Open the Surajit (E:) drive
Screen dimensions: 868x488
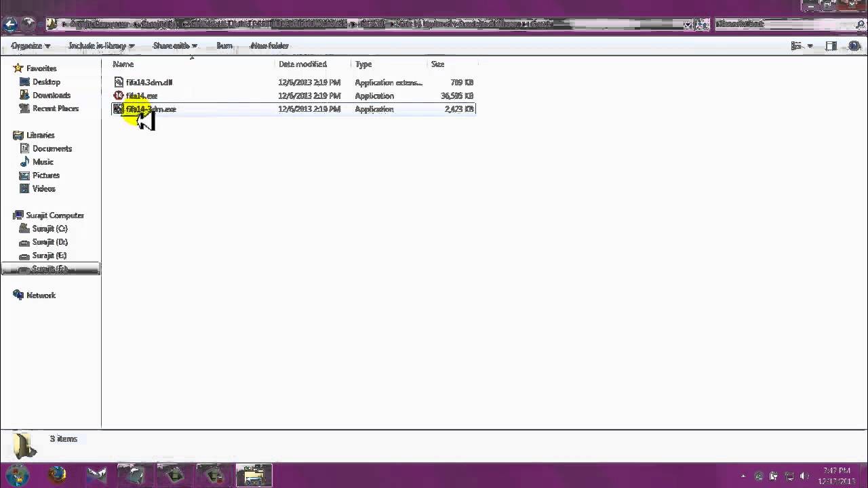43,256
